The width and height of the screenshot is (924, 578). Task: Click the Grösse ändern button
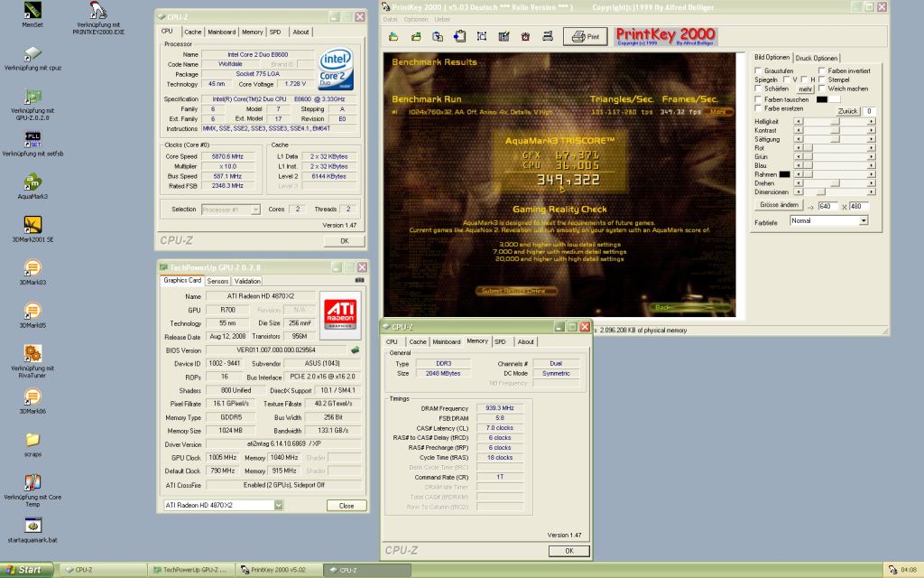coord(779,205)
